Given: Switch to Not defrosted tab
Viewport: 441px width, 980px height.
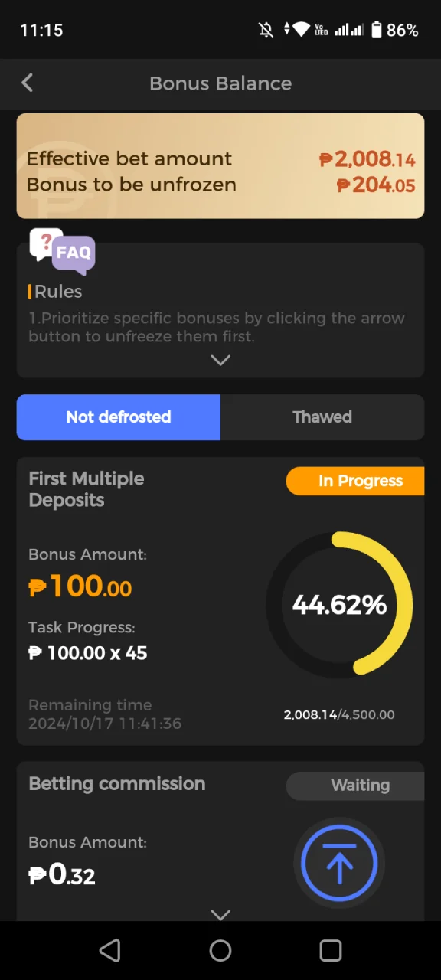Looking at the screenshot, I should pos(119,417).
